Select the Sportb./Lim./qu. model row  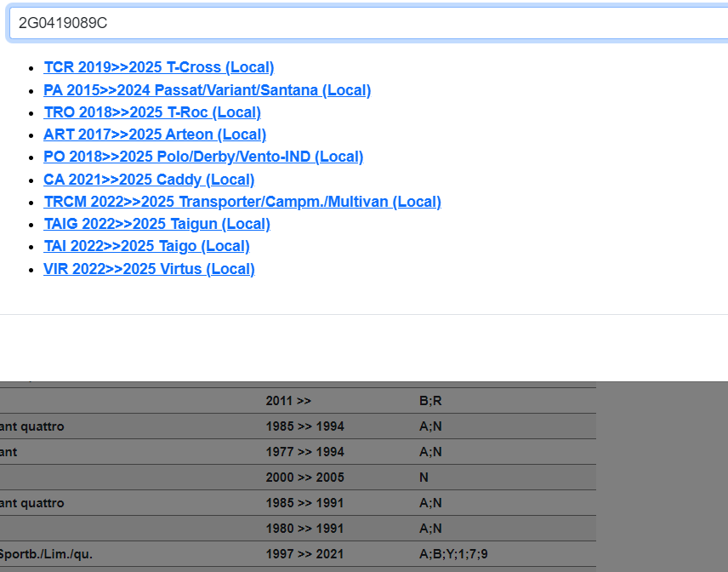(x=47, y=554)
